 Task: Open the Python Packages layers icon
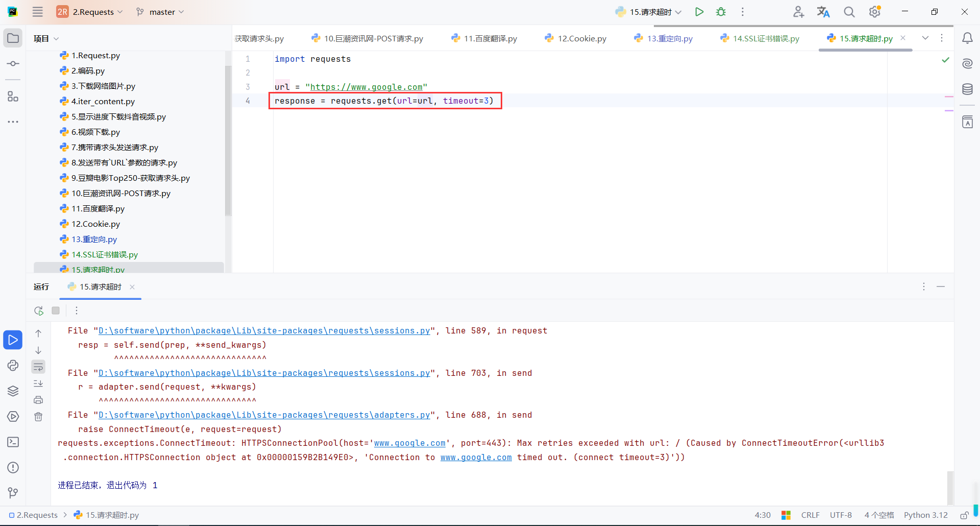pyautogui.click(x=13, y=391)
